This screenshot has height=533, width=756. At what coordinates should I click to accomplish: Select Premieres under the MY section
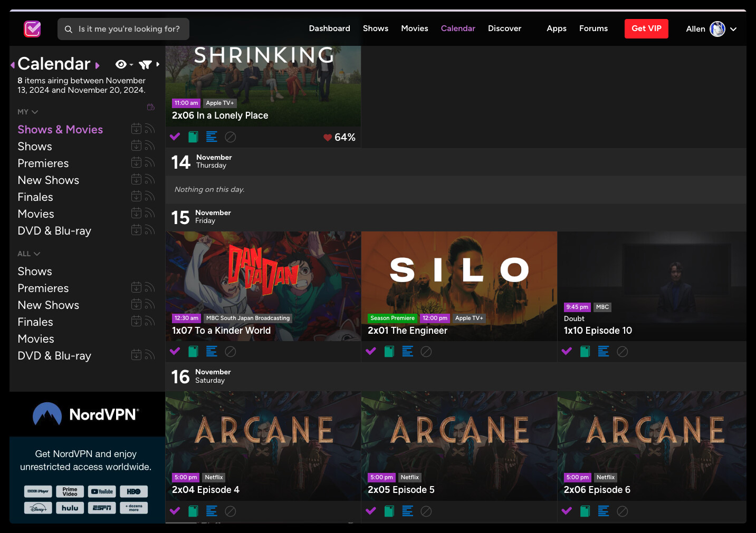coord(43,163)
